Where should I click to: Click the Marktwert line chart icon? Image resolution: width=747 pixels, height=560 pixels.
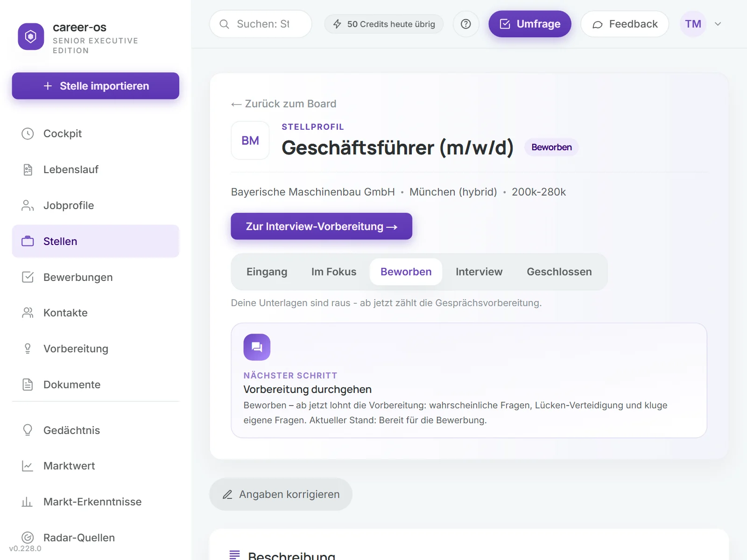28,466
